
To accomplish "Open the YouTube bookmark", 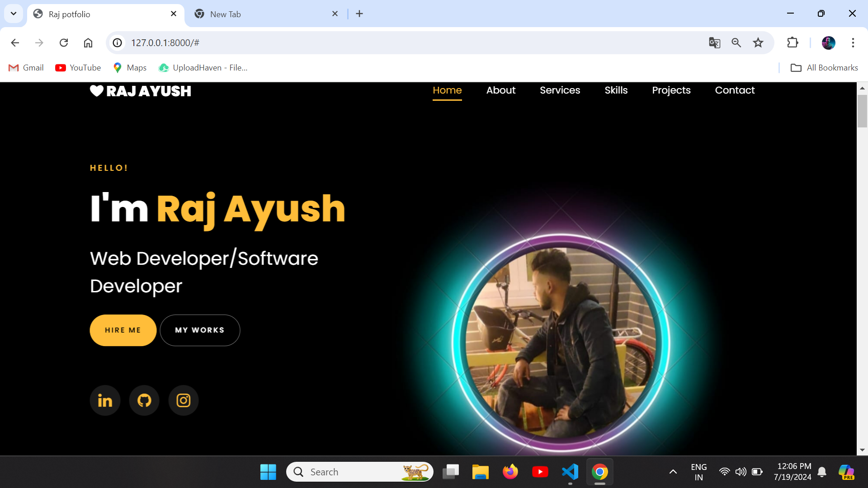I will click(78, 68).
